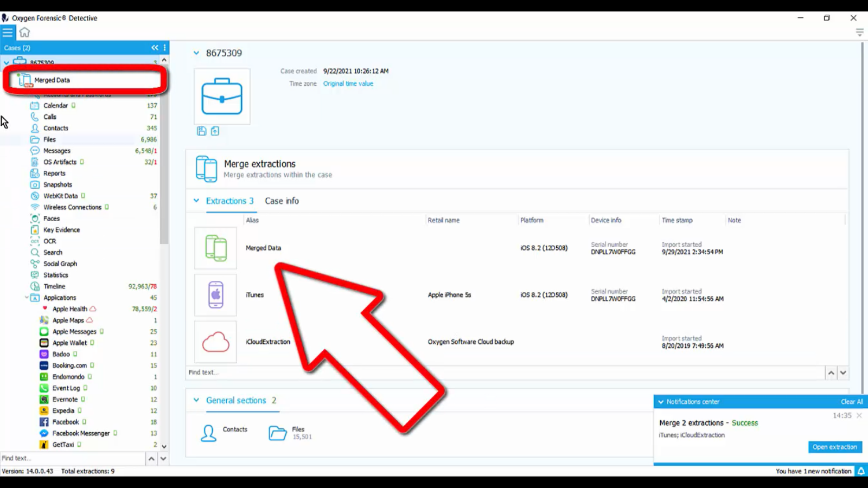The width and height of the screenshot is (868, 488).
Task: Select GetTaxi application
Action: [63, 445]
